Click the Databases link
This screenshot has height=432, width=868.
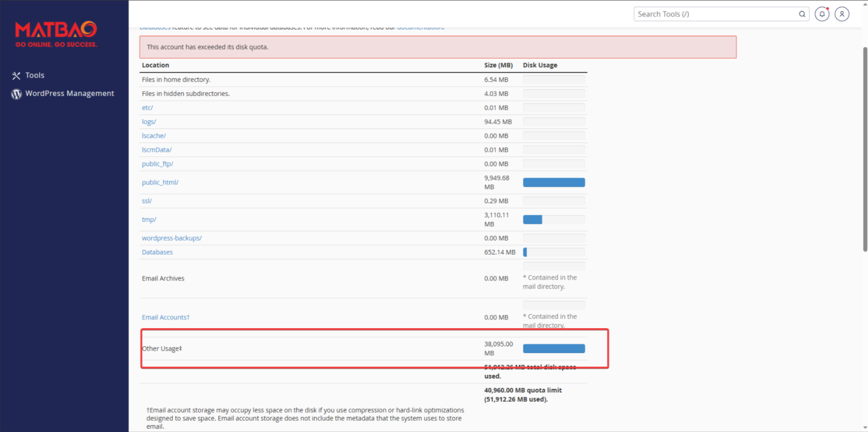click(157, 253)
